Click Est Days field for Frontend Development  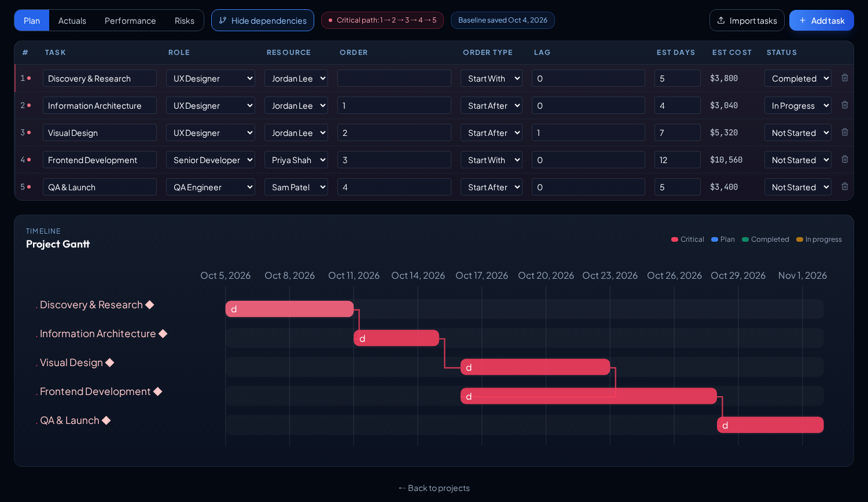click(x=678, y=160)
